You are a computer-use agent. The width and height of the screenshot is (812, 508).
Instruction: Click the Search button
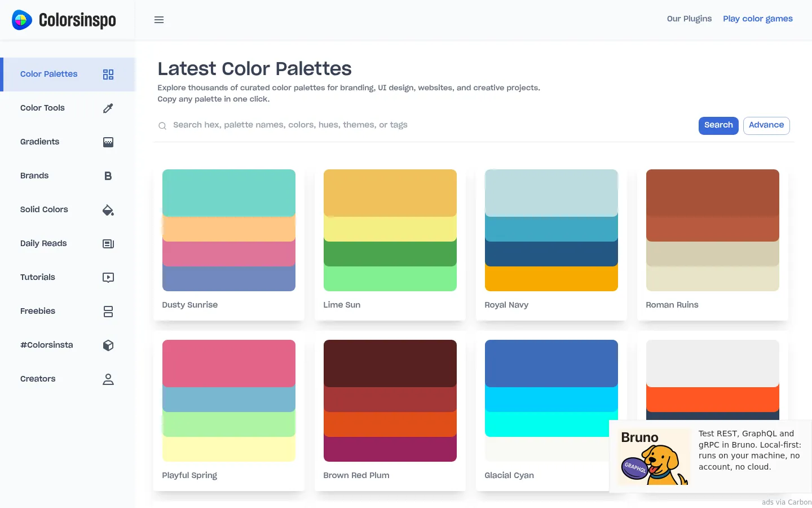click(x=718, y=125)
